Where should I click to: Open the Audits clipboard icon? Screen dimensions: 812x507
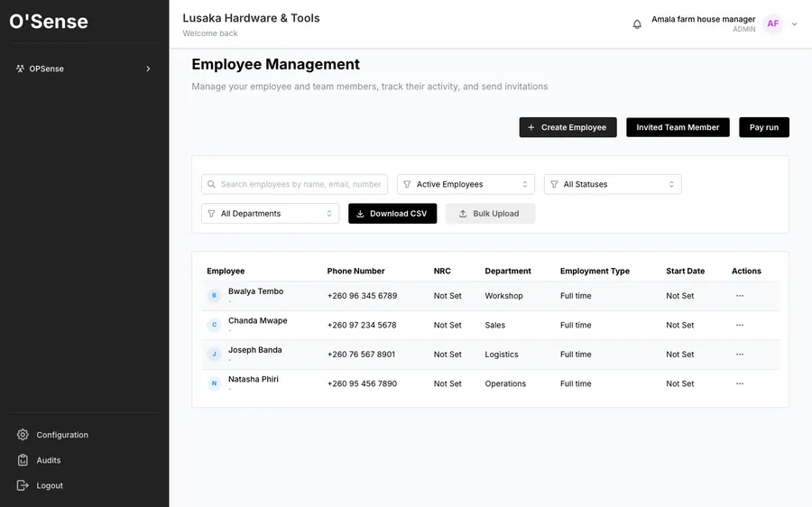(23, 460)
